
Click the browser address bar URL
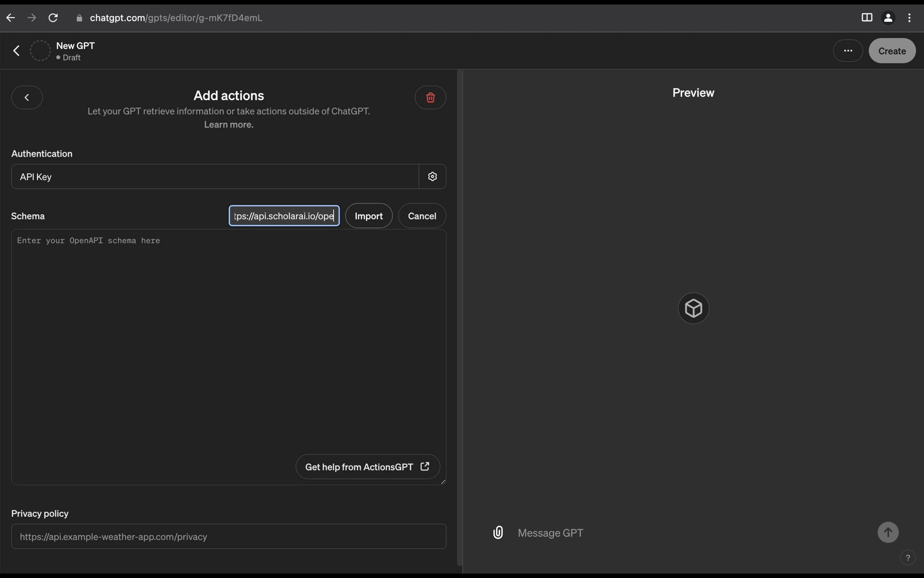point(176,18)
